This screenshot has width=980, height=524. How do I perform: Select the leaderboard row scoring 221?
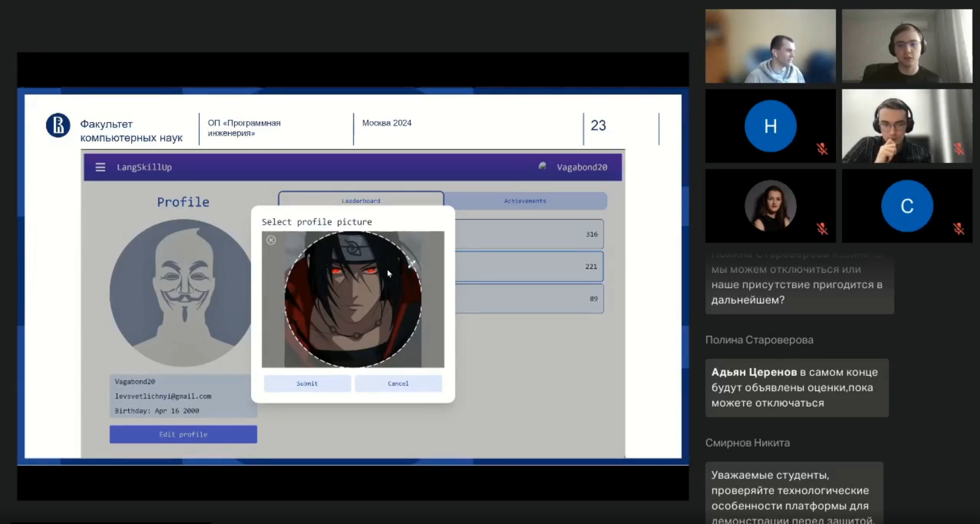(x=529, y=266)
